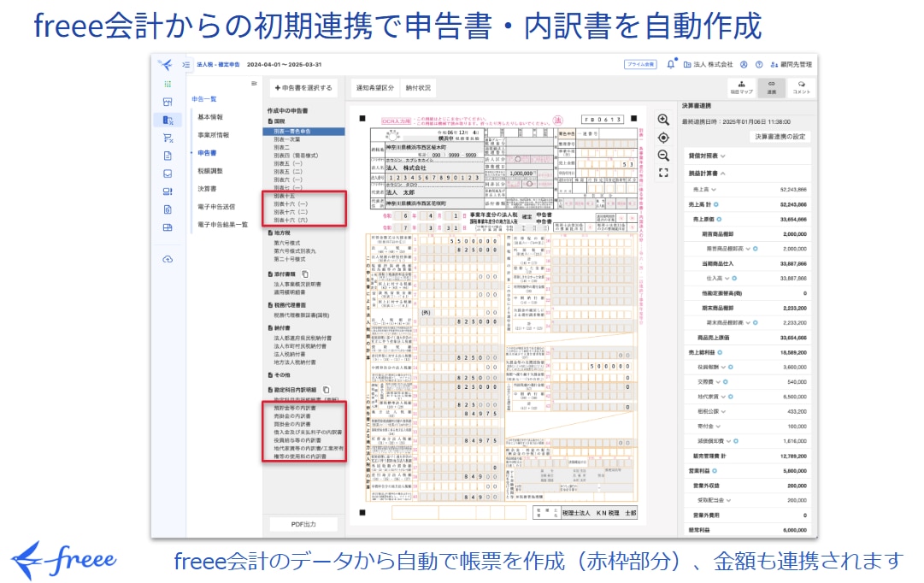
Task: Select 別表四（簡易様式） in the form list
Action: point(296,156)
